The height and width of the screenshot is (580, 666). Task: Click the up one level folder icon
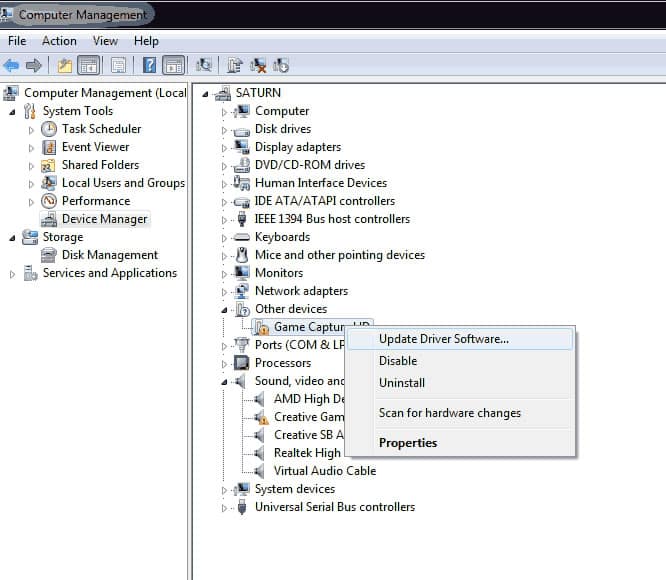tap(65, 66)
